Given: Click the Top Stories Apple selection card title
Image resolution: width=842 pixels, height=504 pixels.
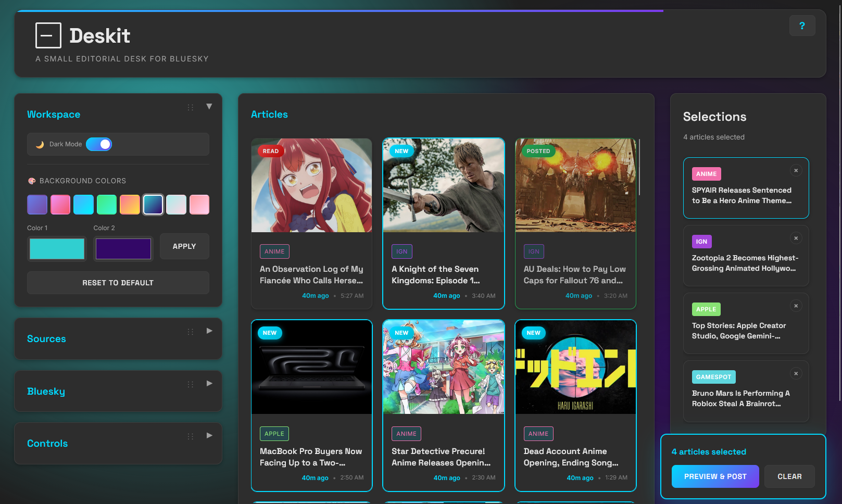Looking at the screenshot, I should [x=739, y=331].
